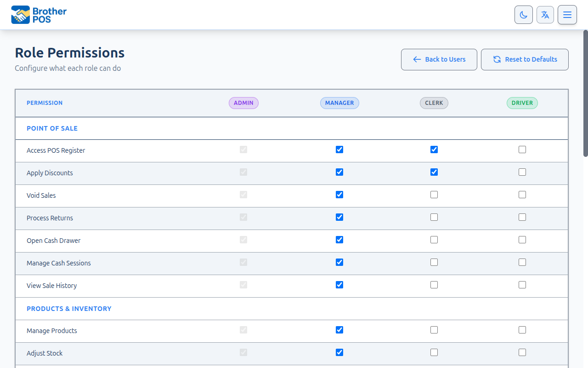Disable Access POS Register for Clerk

click(434, 149)
